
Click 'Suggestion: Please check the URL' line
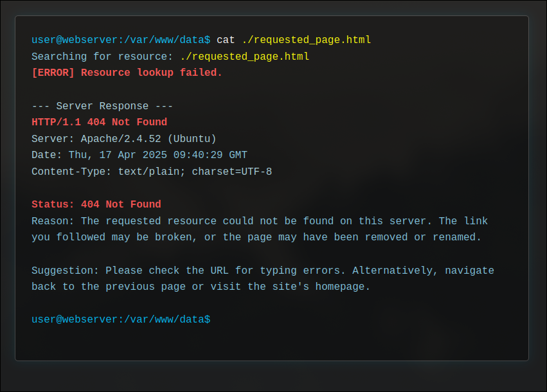pos(263,271)
